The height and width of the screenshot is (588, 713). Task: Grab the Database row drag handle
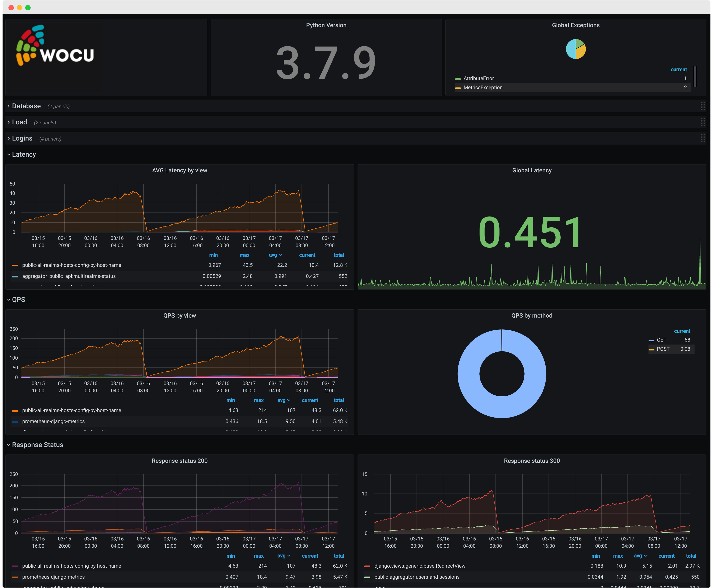(703, 106)
